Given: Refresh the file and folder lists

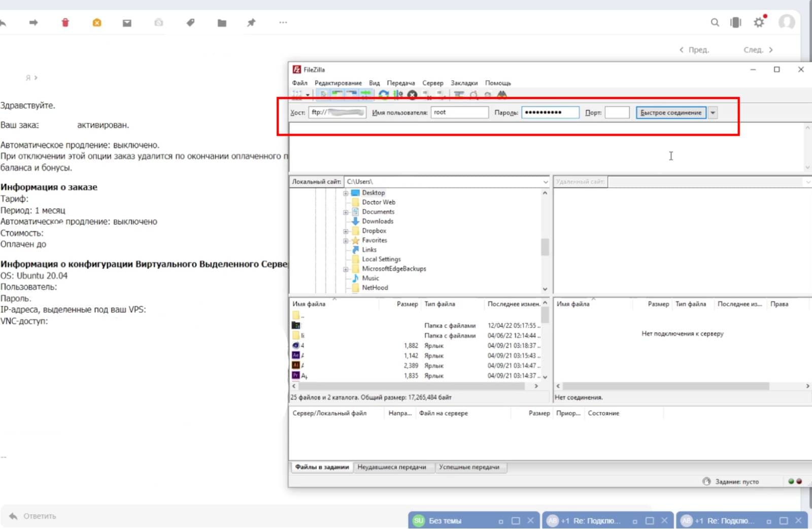Looking at the screenshot, I should pos(384,94).
